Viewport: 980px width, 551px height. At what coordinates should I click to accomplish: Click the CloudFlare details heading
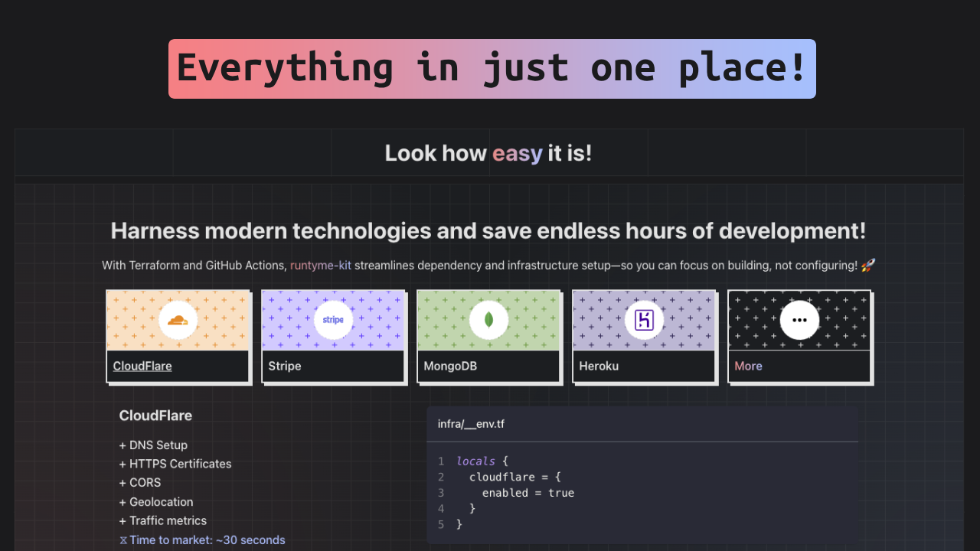click(155, 416)
